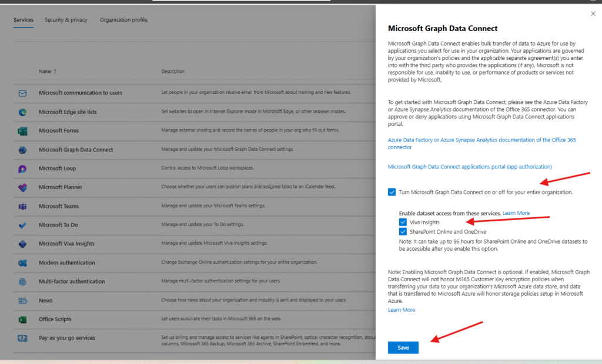Click the Microsoft Viva Insights icon
The image size is (602, 364).
22,244
